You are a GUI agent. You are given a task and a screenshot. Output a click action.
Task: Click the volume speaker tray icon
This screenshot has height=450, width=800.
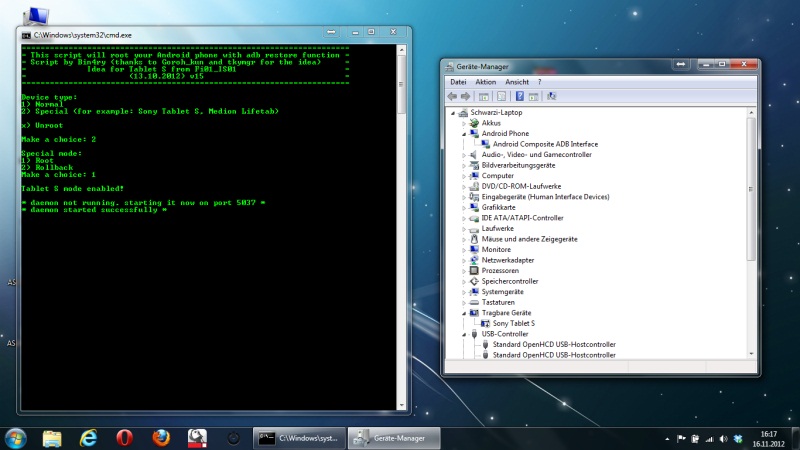pyautogui.click(x=723, y=439)
